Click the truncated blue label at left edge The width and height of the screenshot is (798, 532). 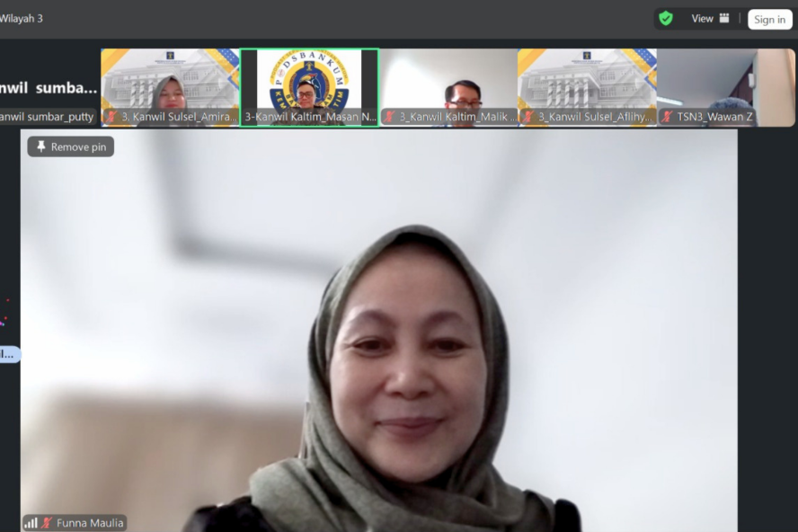[x=8, y=354]
